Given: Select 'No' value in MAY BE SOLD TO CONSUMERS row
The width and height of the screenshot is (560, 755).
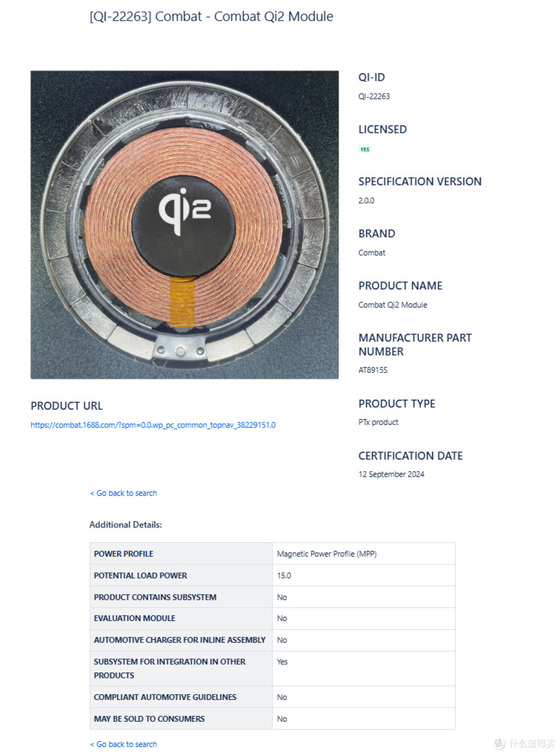Looking at the screenshot, I should pyautogui.click(x=282, y=719).
